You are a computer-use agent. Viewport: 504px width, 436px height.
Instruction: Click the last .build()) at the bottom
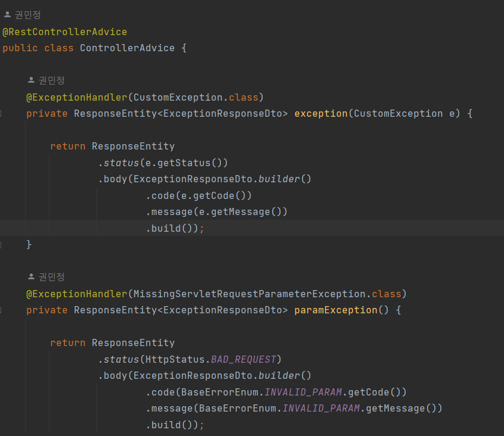click(172, 425)
